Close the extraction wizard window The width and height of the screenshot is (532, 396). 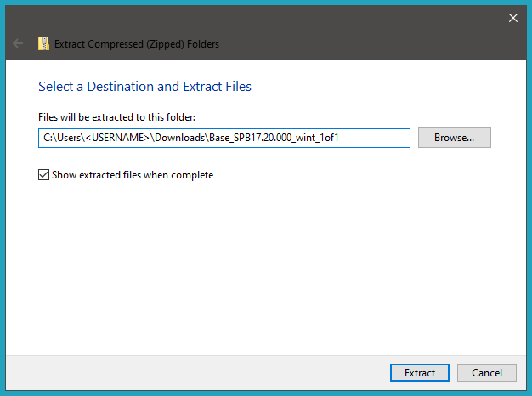pos(512,17)
